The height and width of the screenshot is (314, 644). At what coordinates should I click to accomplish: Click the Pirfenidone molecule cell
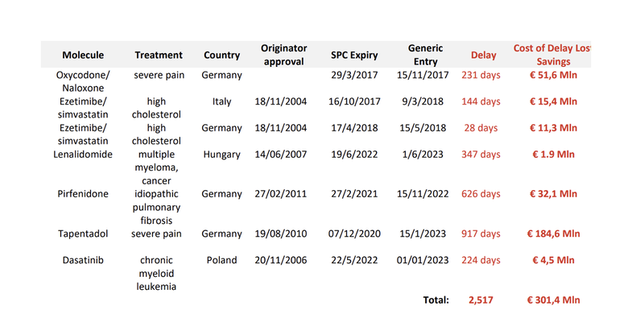(x=83, y=193)
